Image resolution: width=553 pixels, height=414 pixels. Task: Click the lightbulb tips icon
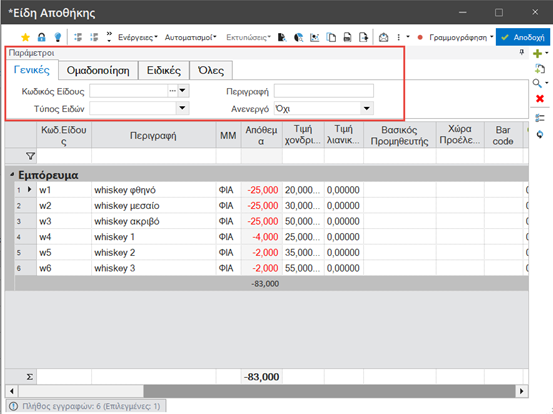coord(57,37)
